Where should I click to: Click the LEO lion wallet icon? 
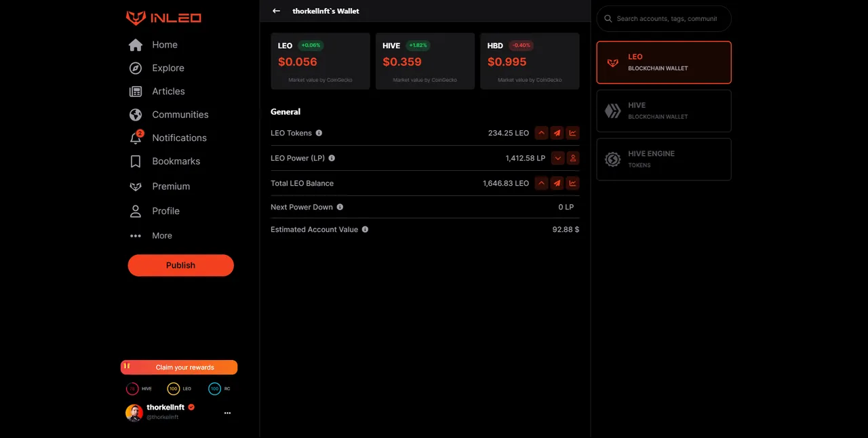[613, 62]
